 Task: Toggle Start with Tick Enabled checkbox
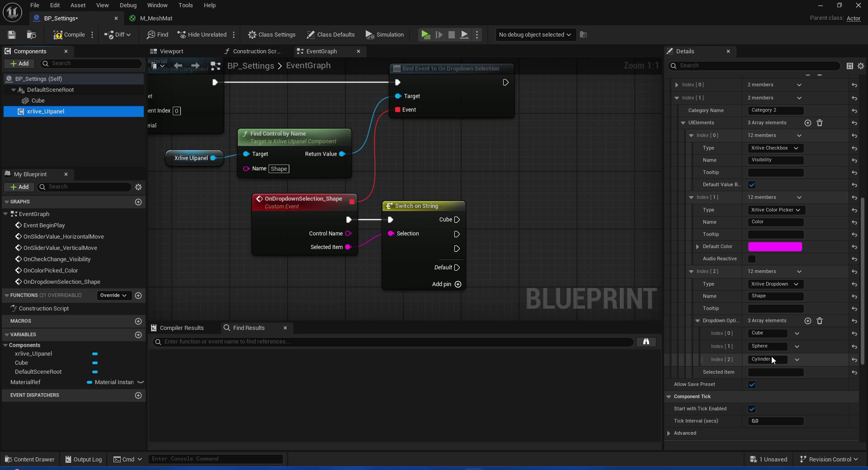pos(752,409)
